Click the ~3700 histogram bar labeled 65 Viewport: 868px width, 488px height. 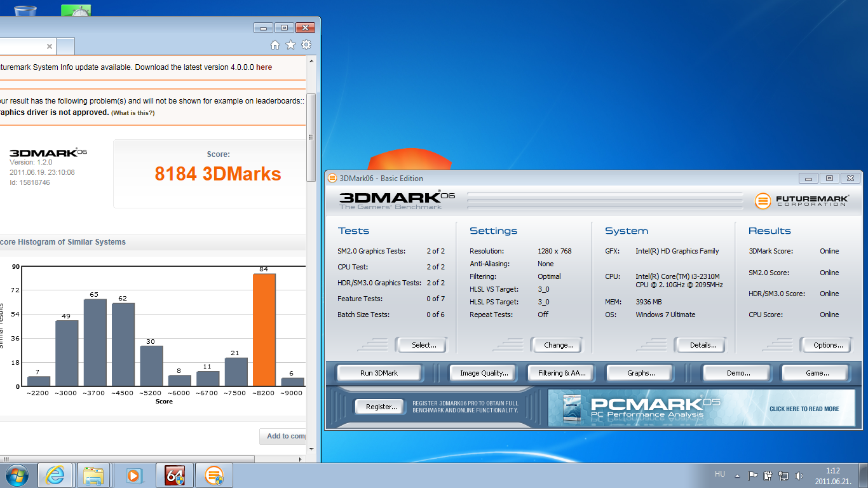[x=95, y=342]
